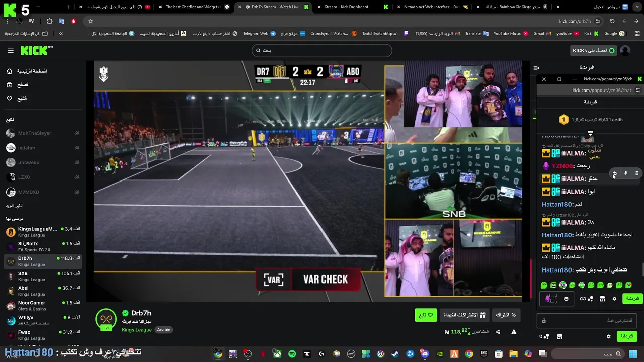
Task: Open KICKs shop icon in popout chat
Action: [x=602, y=299]
